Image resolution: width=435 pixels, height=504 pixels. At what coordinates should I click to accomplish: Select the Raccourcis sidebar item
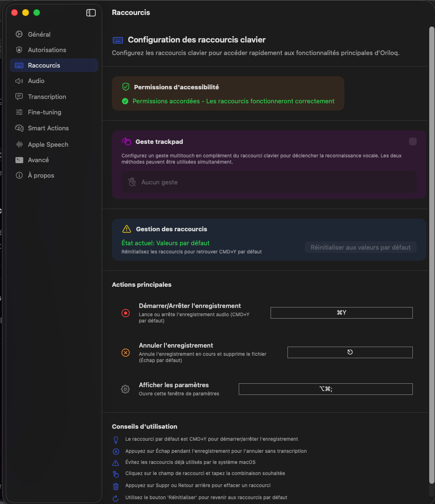(x=54, y=65)
